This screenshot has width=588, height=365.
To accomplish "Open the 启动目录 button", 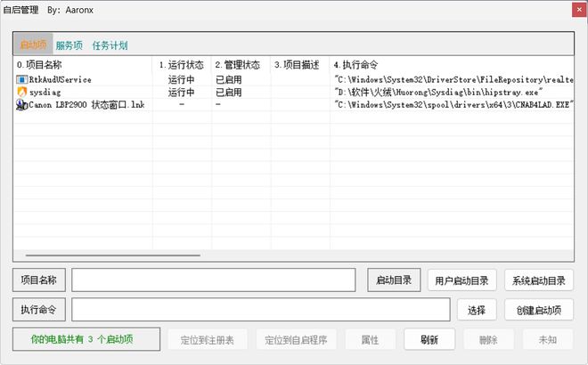I will pyautogui.click(x=394, y=280).
